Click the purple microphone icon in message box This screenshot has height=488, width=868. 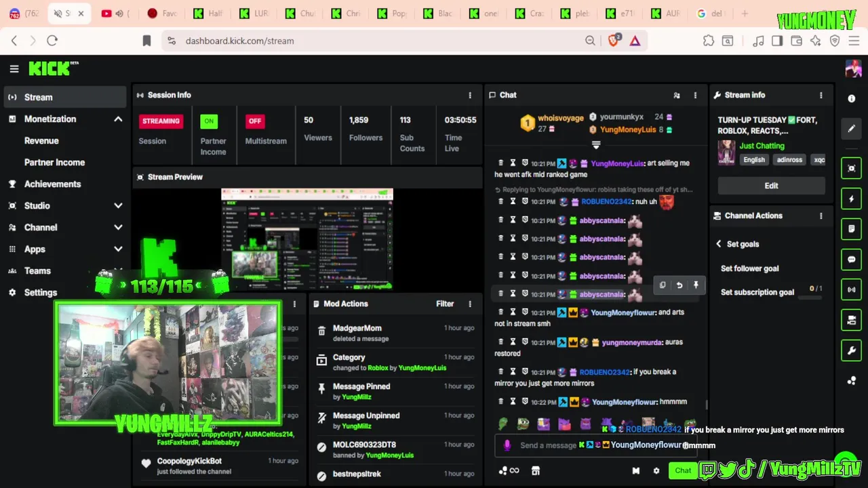(507, 445)
